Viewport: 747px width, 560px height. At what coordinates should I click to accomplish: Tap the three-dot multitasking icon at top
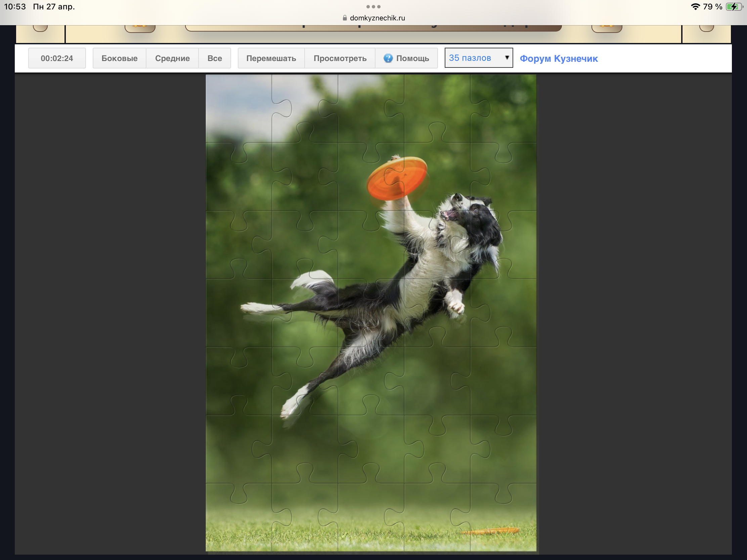(373, 7)
